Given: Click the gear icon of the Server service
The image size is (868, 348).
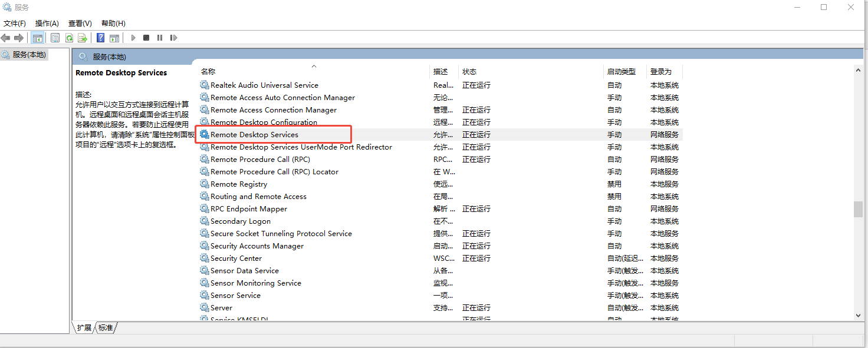Looking at the screenshot, I should (205, 307).
